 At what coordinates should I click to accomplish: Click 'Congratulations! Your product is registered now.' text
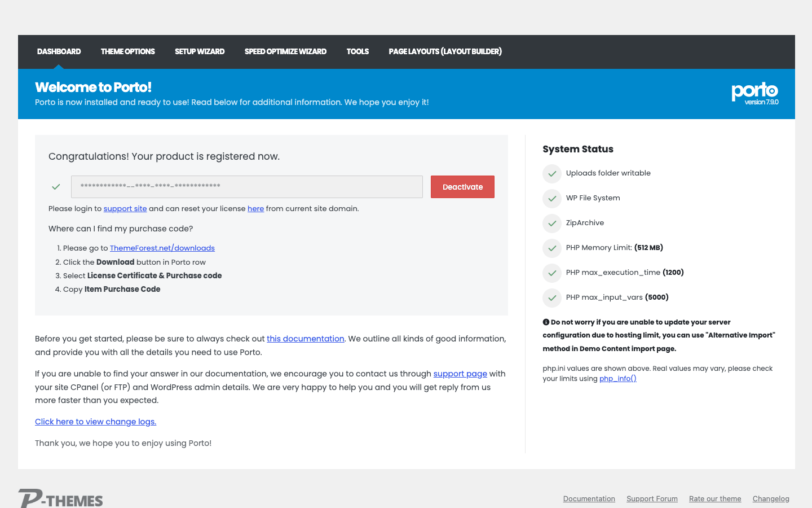(x=164, y=156)
